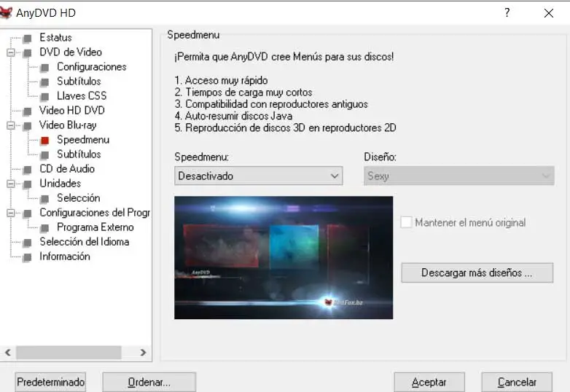Viewport: 570px width, 392px height.
Task: Click Descargar más diseños button
Action: coord(477,273)
